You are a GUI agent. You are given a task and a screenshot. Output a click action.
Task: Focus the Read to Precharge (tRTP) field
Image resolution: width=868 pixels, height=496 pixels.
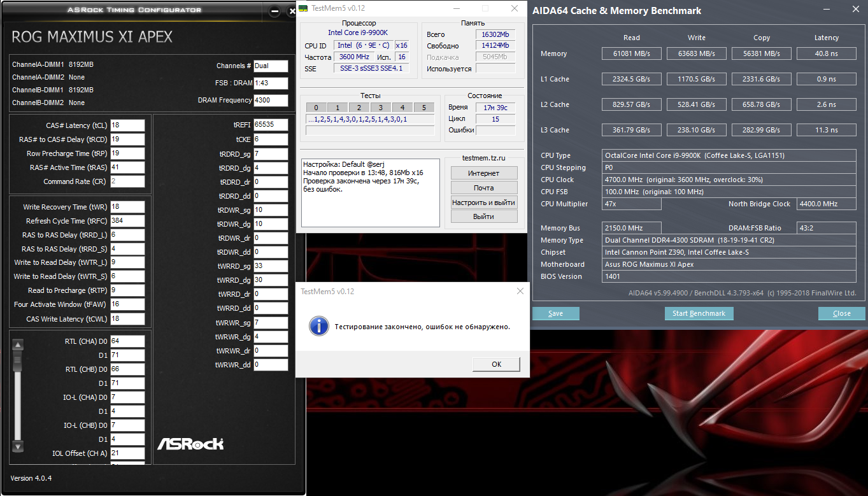click(x=127, y=290)
